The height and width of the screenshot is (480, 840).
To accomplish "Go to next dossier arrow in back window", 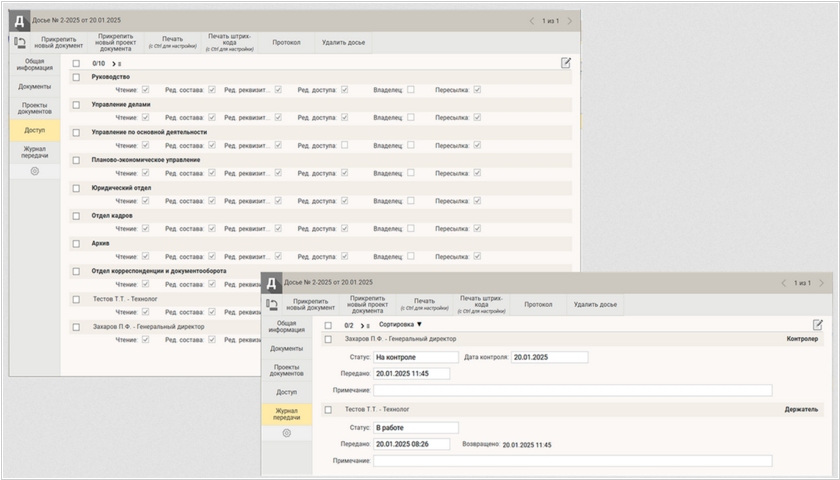I will point(570,21).
